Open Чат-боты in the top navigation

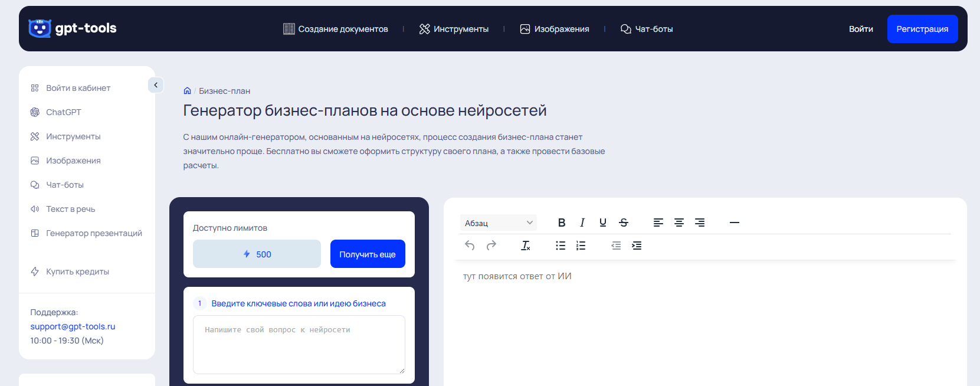tap(647, 29)
